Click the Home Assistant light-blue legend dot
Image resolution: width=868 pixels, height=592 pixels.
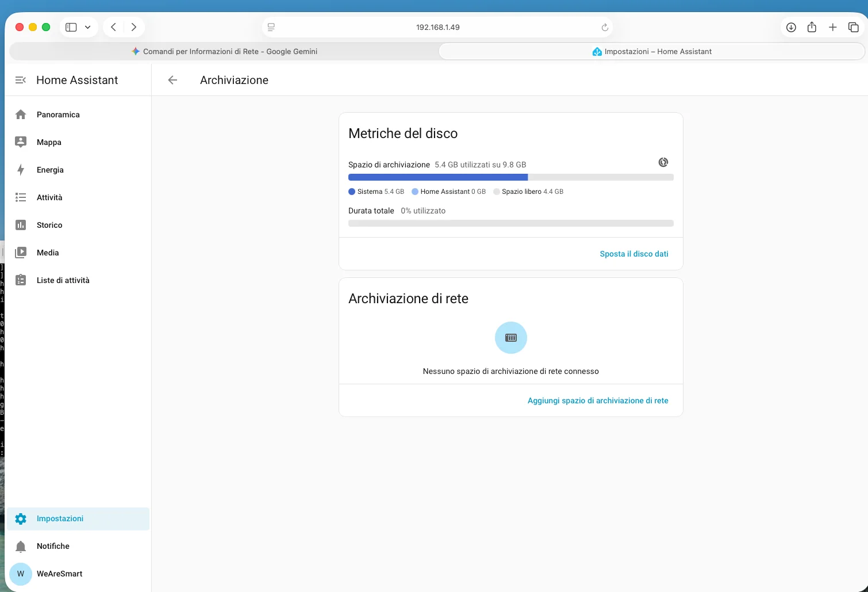pyautogui.click(x=415, y=192)
